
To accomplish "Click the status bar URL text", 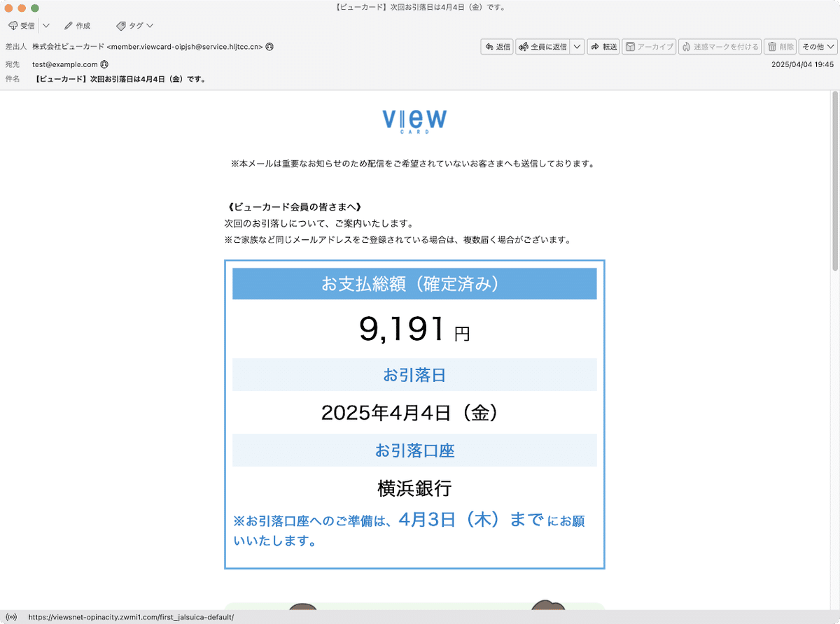I will point(131,617).
